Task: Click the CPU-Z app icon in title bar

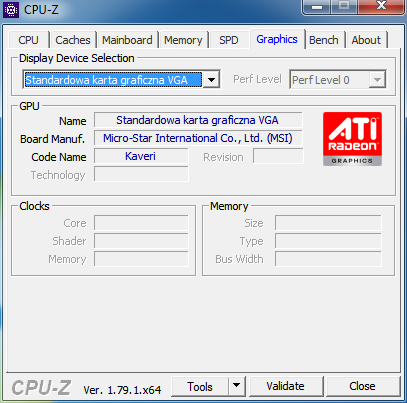Action: [x=11, y=10]
